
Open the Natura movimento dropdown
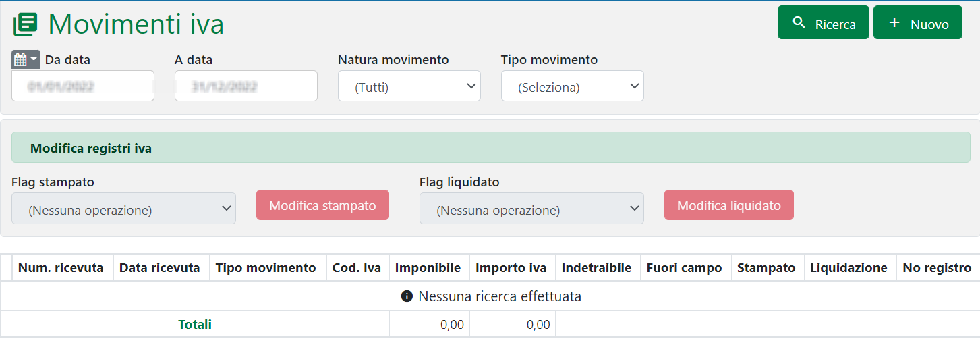click(x=409, y=86)
